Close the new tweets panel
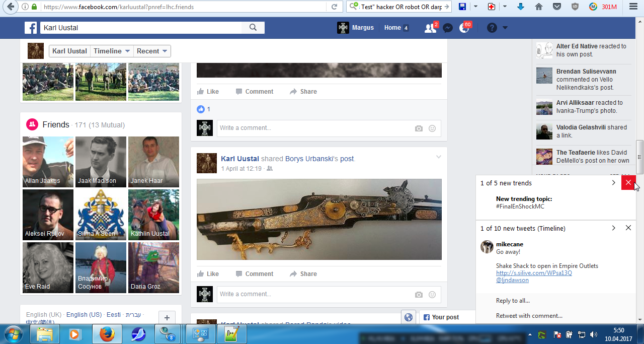Image resolution: width=644 pixels, height=344 pixels. pyautogui.click(x=628, y=228)
